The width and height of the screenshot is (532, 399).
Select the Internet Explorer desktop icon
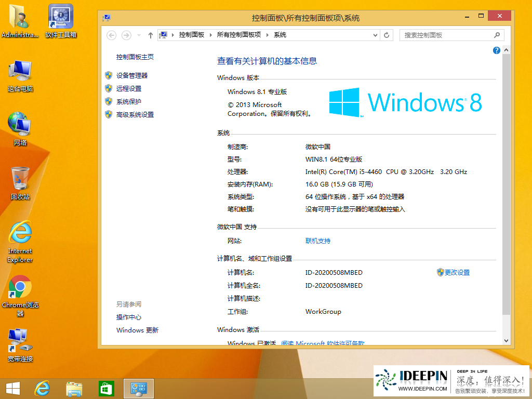(x=20, y=242)
